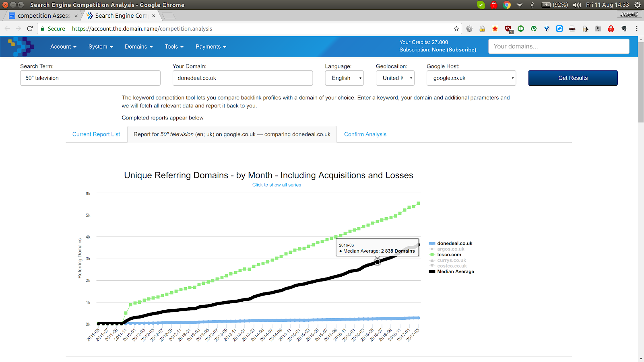The width and height of the screenshot is (644, 362).
Task: Open the system power menu gear
Action: pos(638,5)
